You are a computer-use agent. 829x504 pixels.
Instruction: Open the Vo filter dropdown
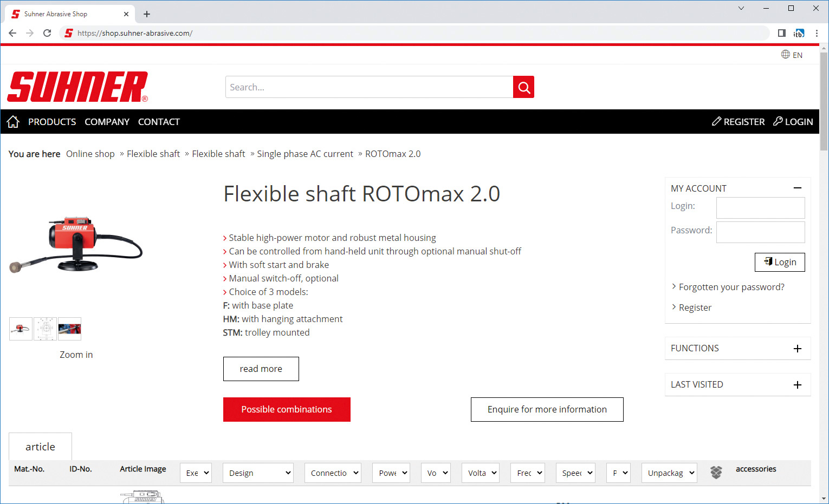(436, 473)
